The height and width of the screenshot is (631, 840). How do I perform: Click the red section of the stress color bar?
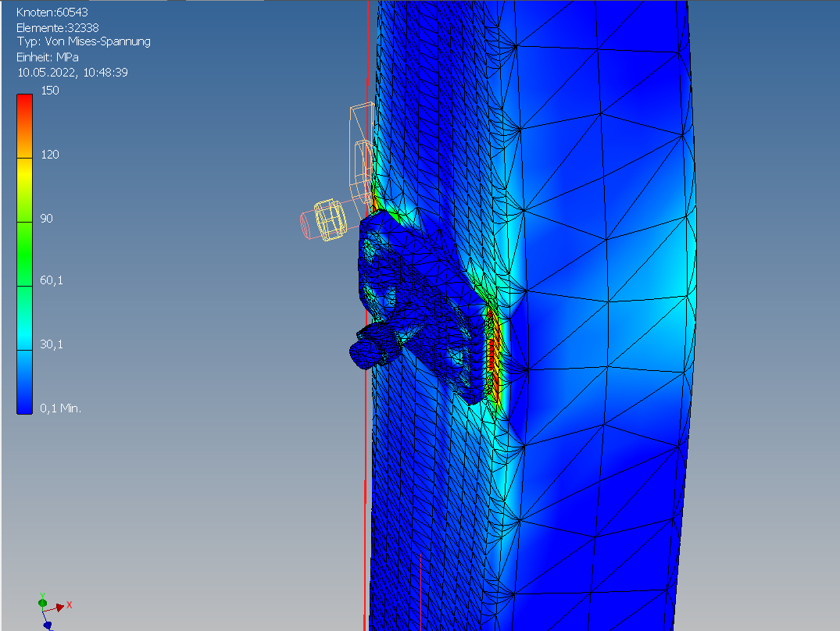coord(25,109)
